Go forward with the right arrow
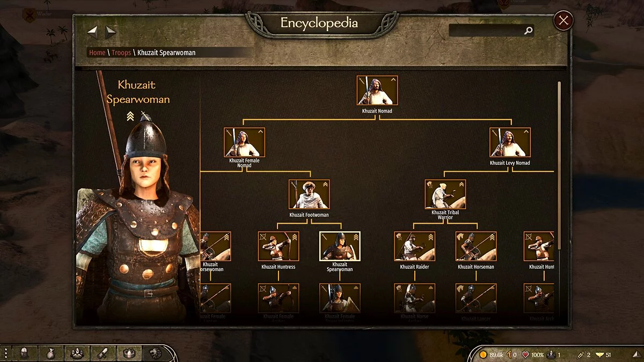 point(111,32)
